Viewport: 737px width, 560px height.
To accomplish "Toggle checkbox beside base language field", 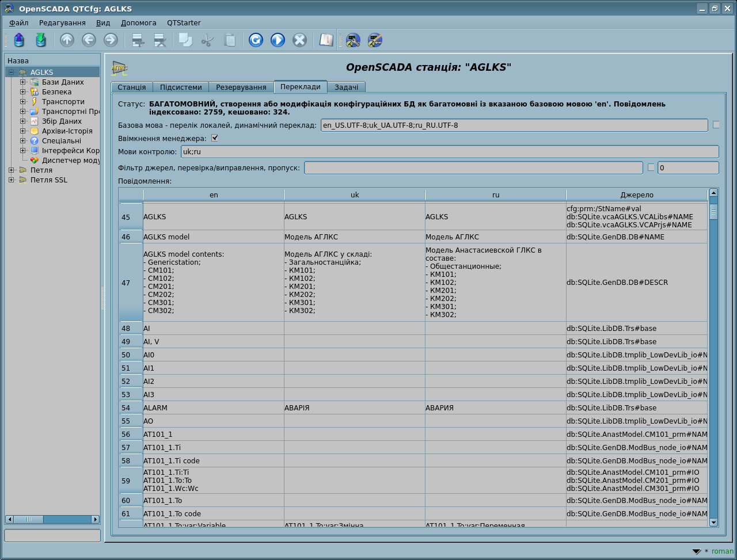I will [716, 124].
